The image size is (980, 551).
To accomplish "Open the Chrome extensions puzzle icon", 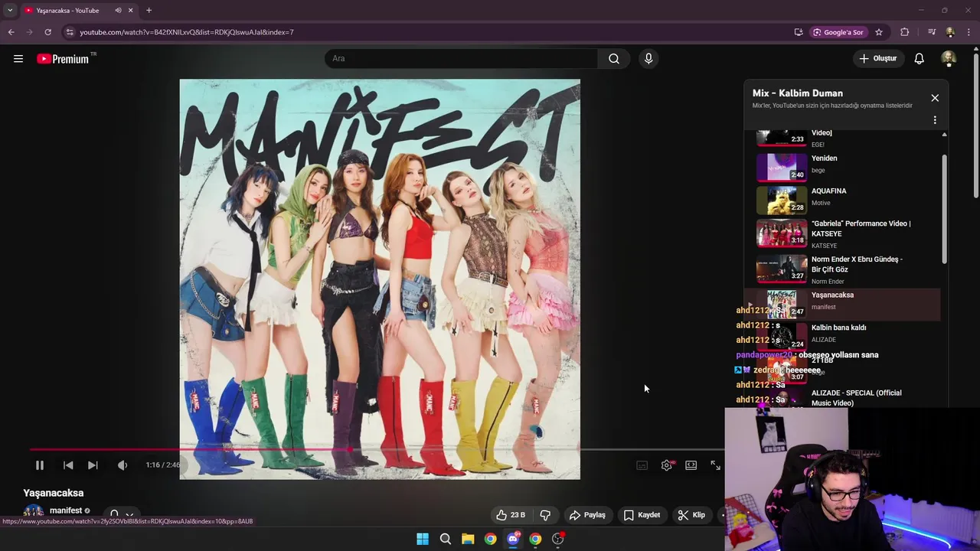I will (905, 32).
